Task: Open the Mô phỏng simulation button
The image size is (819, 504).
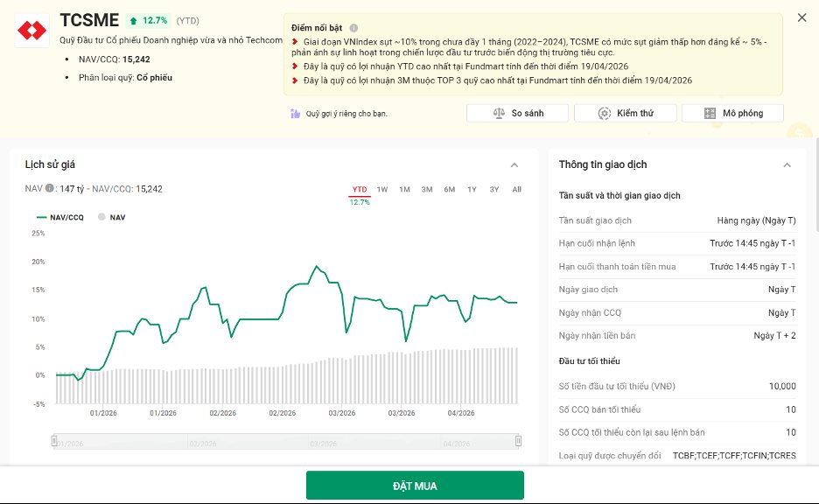Action: [731, 114]
